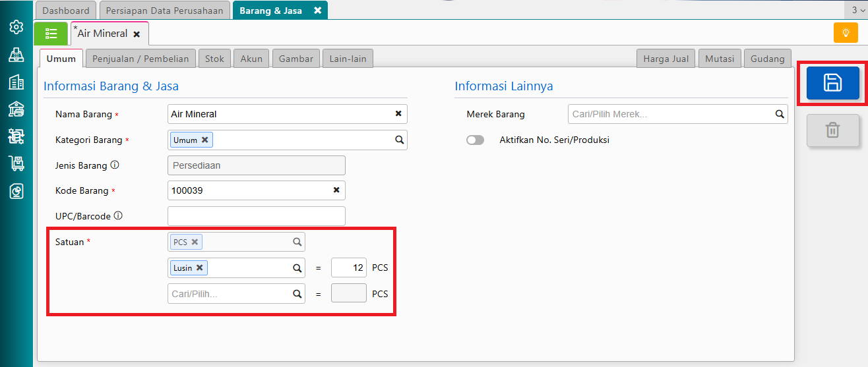Open the purchasing cart icon in sidebar
The height and width of the screenshot is (367, 868).
pos(16,136)
